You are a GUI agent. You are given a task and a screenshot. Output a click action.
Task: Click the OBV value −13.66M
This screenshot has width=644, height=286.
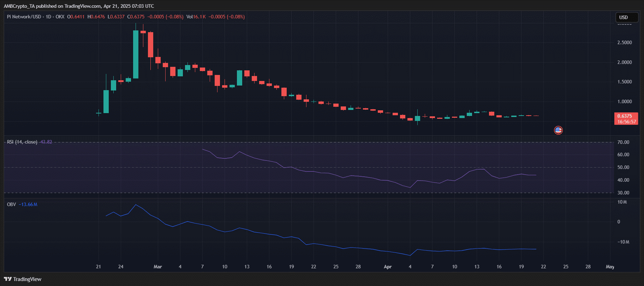point(28,204)
